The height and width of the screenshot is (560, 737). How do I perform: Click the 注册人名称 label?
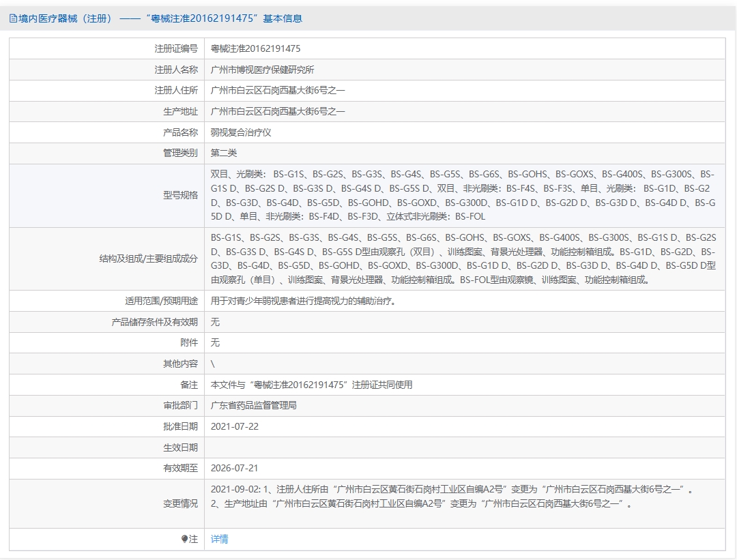176,70
